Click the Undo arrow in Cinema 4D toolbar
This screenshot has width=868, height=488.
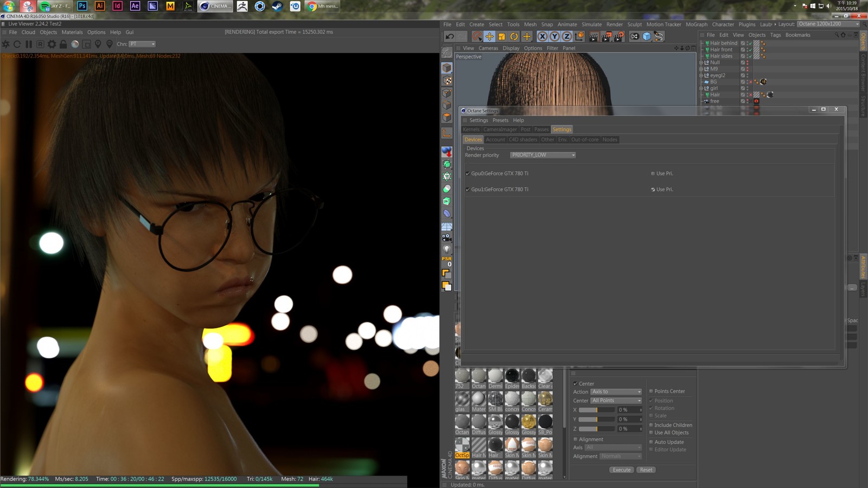[450, 36]
